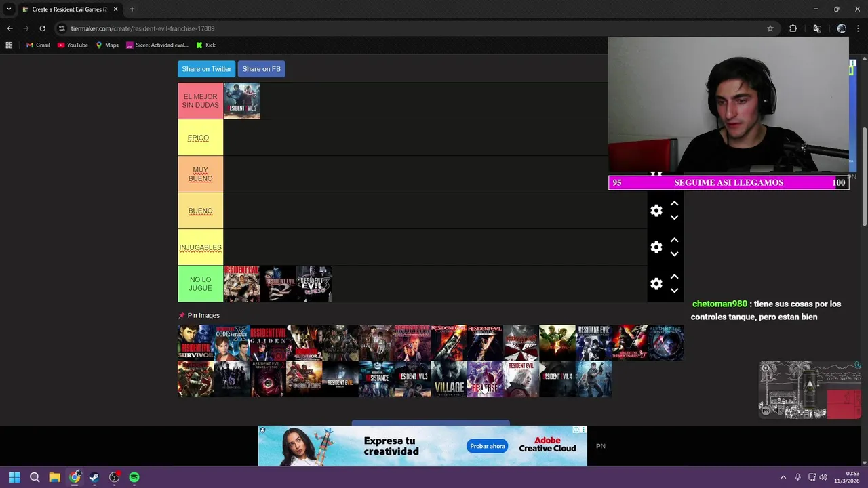This screenshot has height=488, width=868.
Task: Open microphone tray icon
Action: [797, 477]
